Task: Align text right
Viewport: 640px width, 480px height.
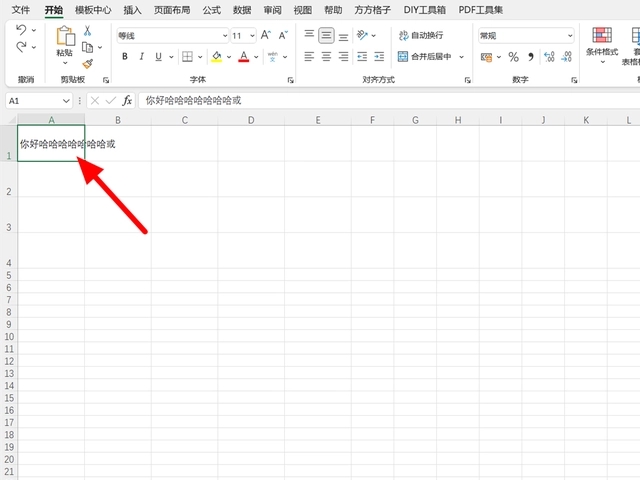Action: 343,57
